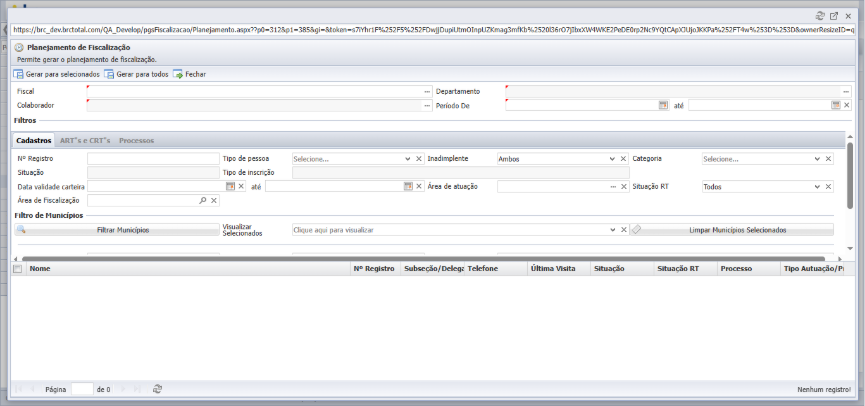Clear Visualizar Selecionados field
The image size is (865, 406).
tap(623, 230)
